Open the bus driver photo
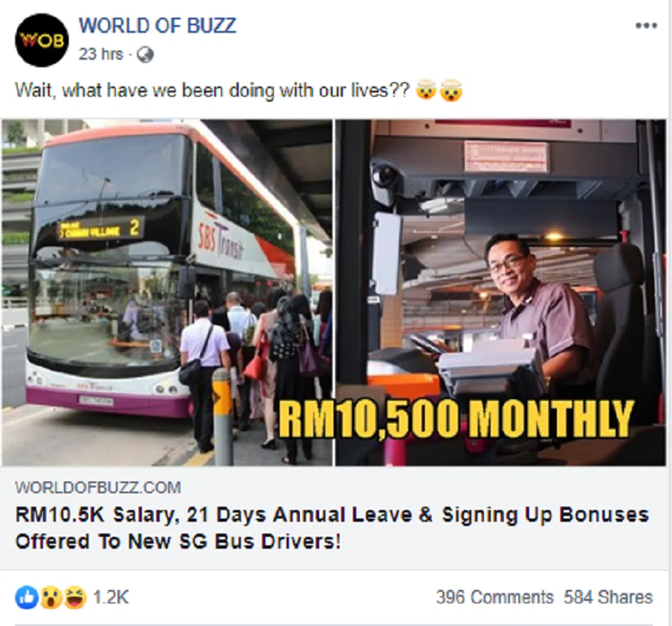This screenshot has height=626, width=672. 501,292
